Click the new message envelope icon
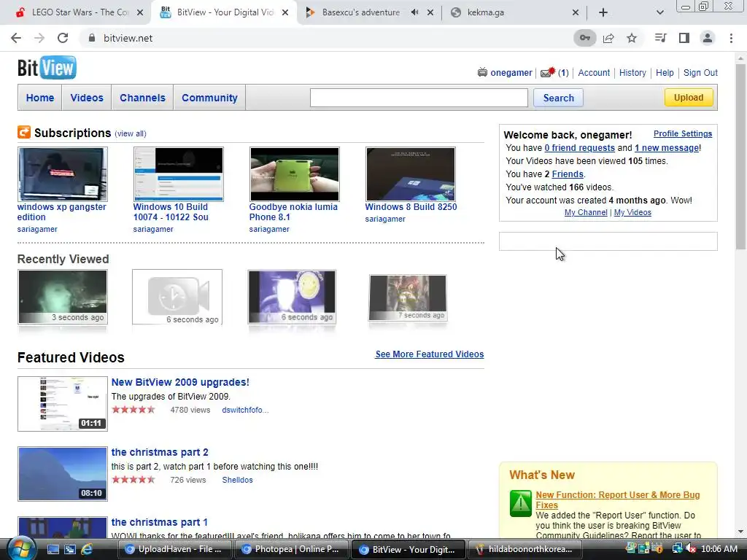Viewport: 747px width, 560px height. pyautogui.click(x=547, y=72)
